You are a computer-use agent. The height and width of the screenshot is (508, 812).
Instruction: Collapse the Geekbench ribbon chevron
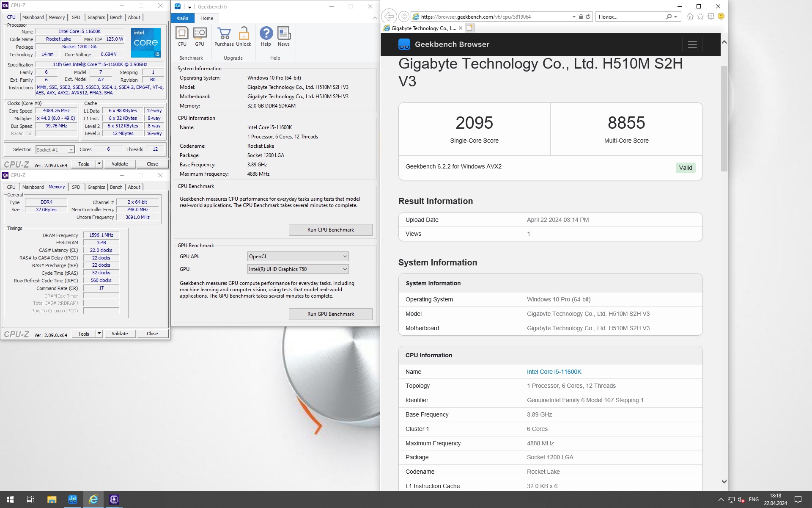(375, 18)
